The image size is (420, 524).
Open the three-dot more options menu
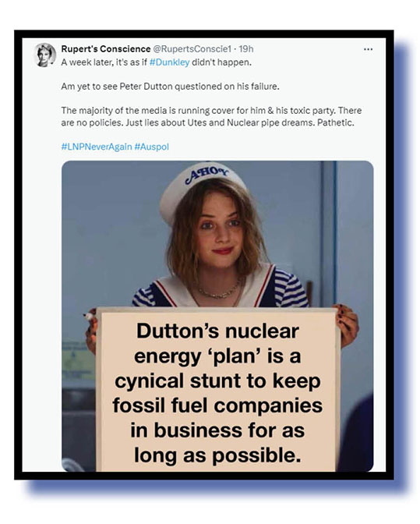pos(368,49)
